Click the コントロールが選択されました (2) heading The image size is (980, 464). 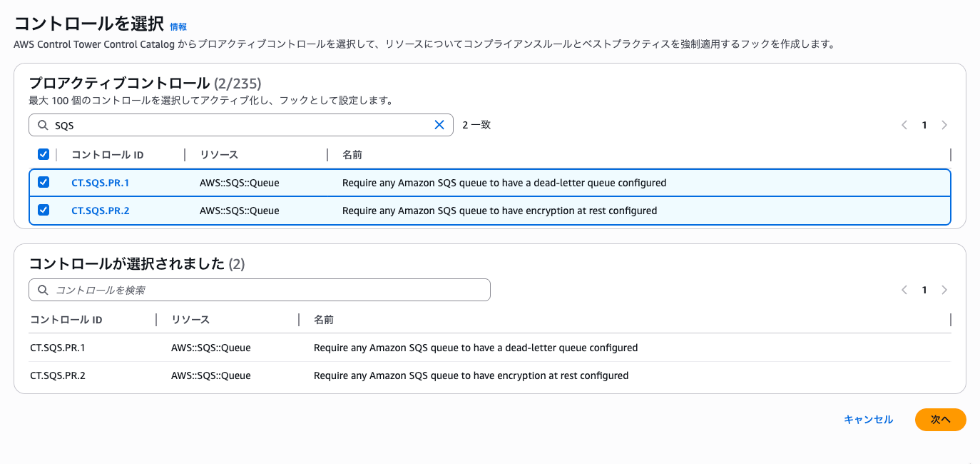(x=137, y=264)
